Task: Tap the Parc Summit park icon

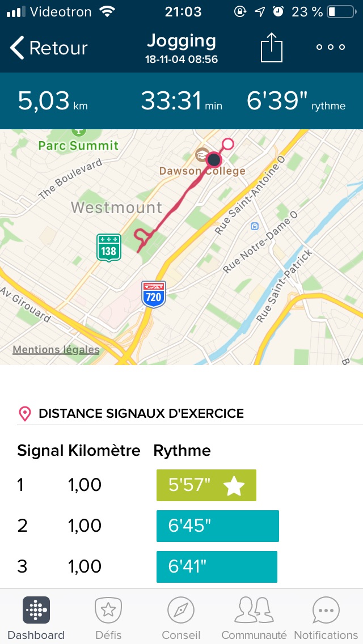Action: (78, 132)
